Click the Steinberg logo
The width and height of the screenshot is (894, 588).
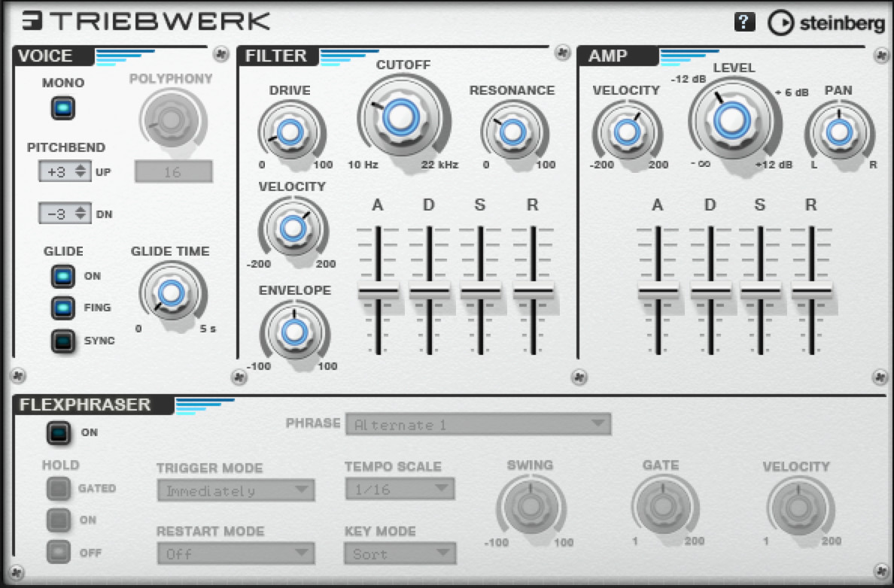pyautogui.click(x=826, y=23)
